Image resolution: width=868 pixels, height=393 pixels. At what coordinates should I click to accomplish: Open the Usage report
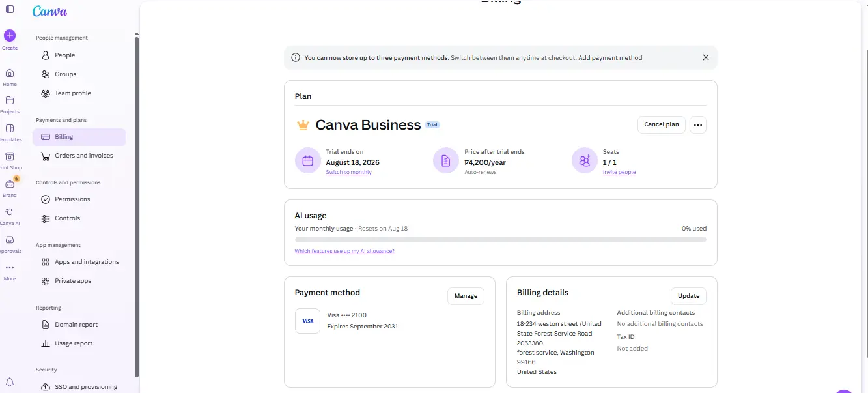point(79,343)
